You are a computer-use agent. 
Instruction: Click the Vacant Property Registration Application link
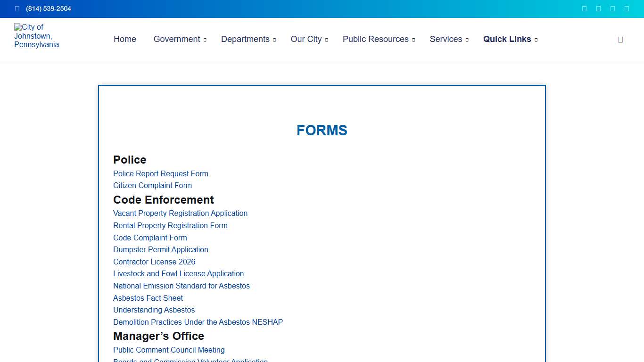tap(180, 213)
